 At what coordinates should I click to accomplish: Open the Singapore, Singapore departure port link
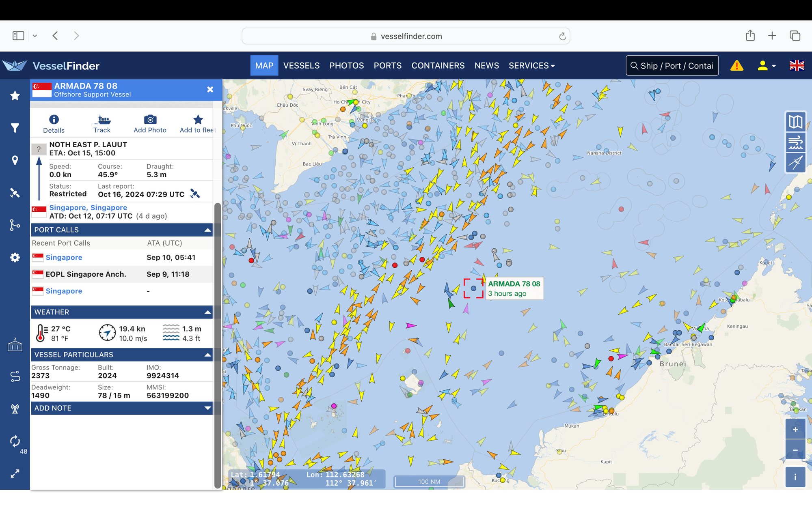pyautogui.click(x=88, y=208)
